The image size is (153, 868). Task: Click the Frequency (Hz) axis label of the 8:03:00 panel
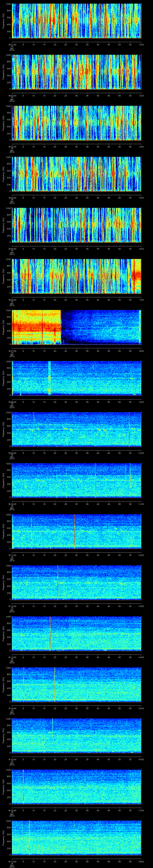pyautogui.click(x=3, y=123)
